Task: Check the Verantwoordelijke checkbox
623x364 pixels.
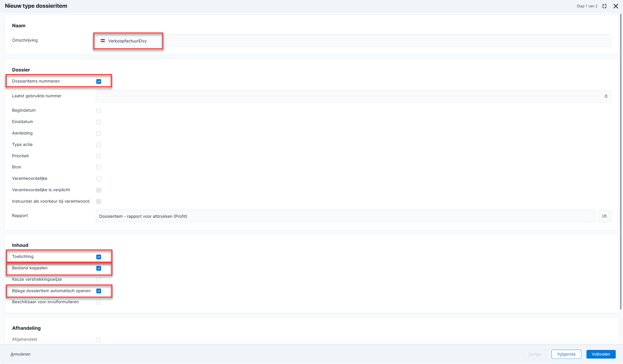Action: tap(99, 179)
